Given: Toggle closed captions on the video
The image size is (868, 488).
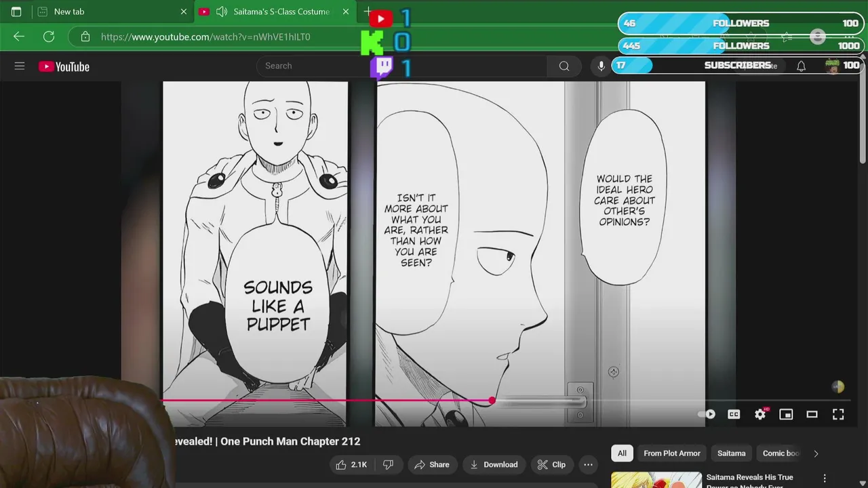Looking at the screenshot, I should pyautogui.click(x=734, y=414).
